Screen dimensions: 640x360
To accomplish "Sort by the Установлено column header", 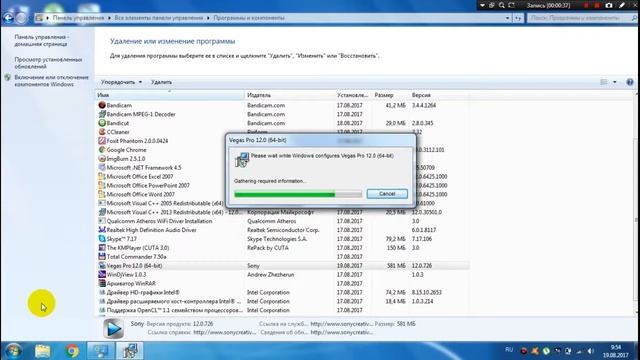I will click(x=352, y=95).
